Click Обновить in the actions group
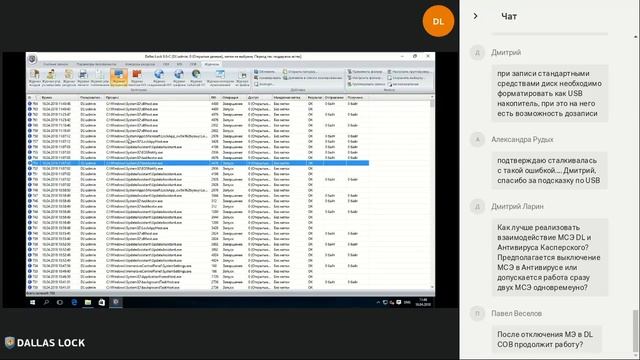 coord(265,72)
